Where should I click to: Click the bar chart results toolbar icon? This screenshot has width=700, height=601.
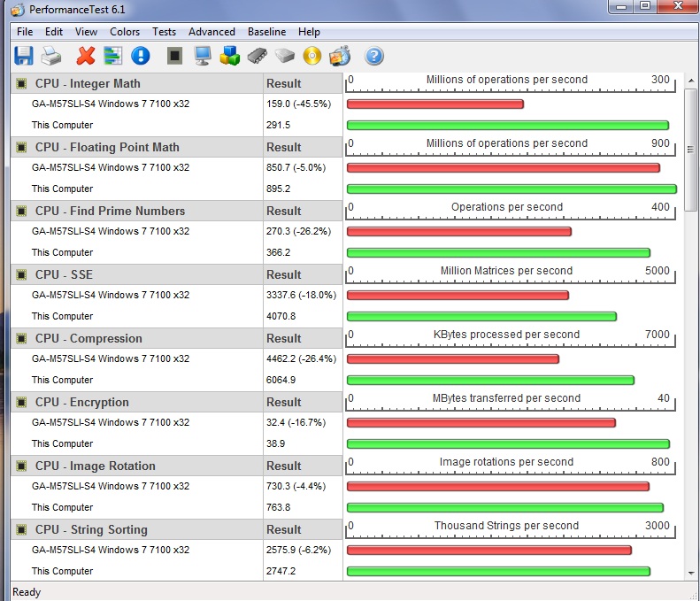coord(113,57)
